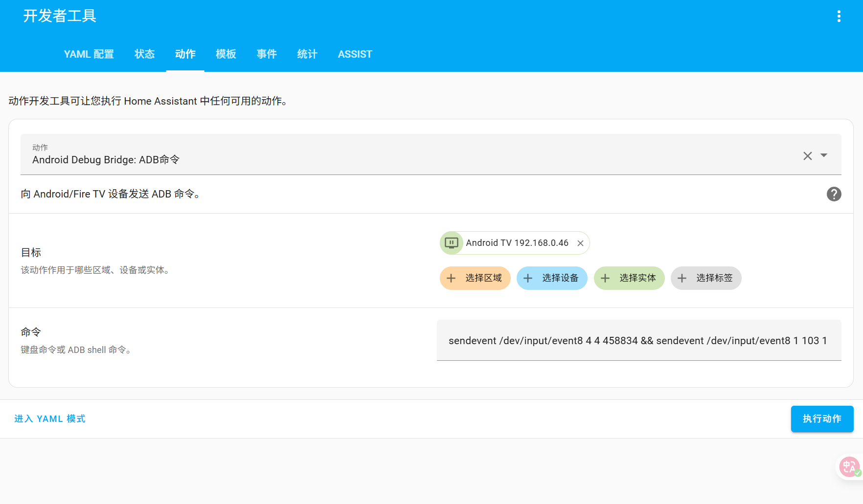Click the Android TV device icon
863x504 pixels.
451,243
